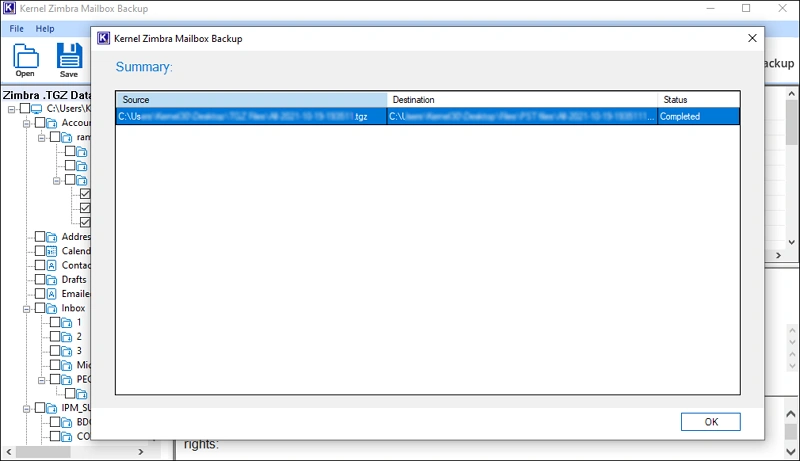Viewport: 800px width, 461px height.
Task: Open the File menu
Action: (x=16, y=29)
